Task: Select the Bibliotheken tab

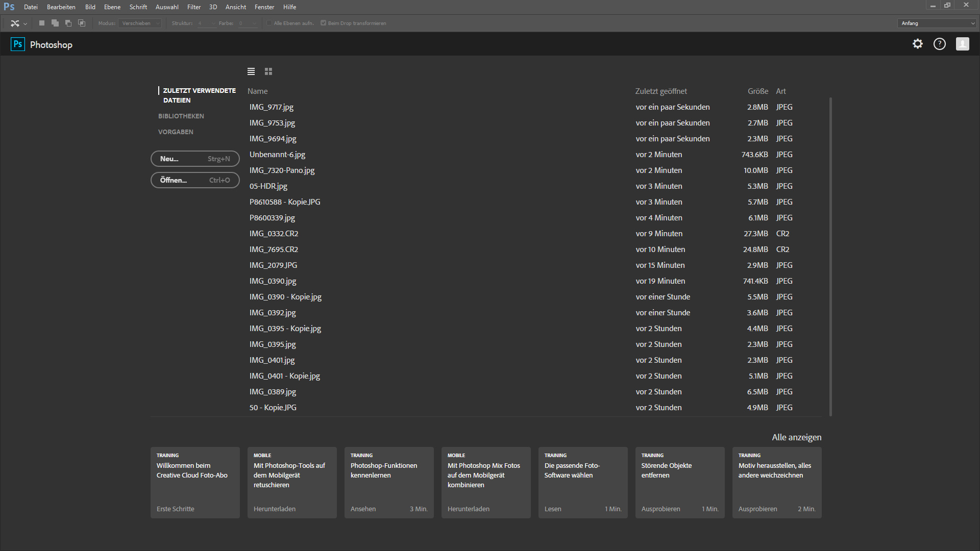Action: (181, 116)
